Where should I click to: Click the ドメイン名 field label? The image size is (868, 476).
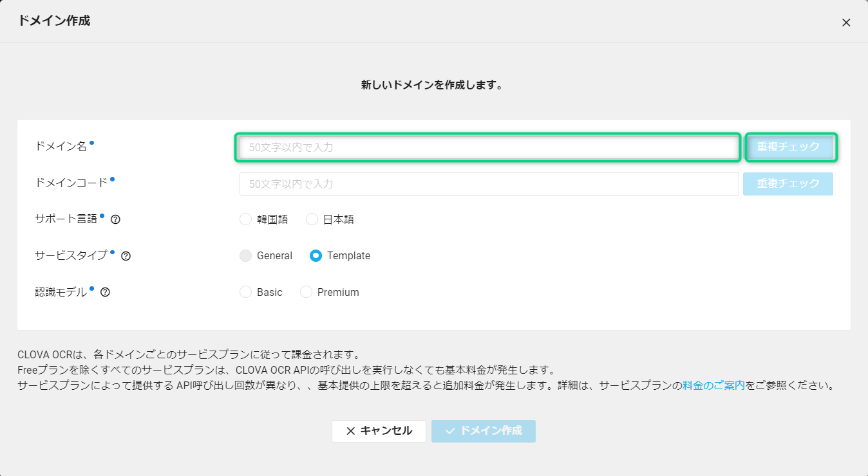pyautogui.click(x=61, y=147)
